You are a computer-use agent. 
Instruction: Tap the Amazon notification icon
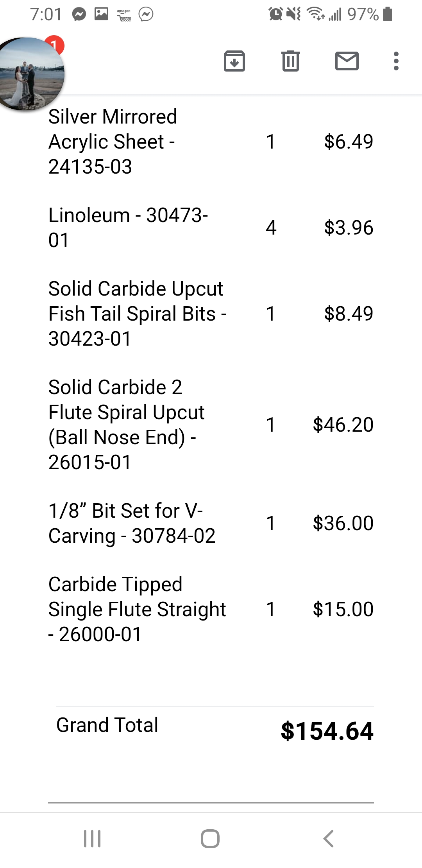tap(124, 15)
